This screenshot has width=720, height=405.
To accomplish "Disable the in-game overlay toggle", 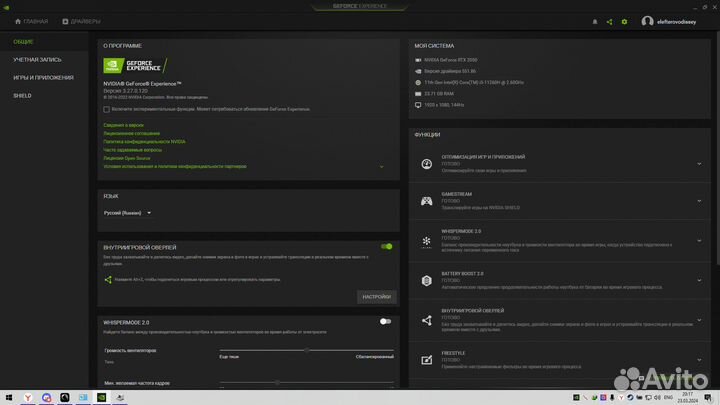I will pyautogui.click(x=386, y=246).
